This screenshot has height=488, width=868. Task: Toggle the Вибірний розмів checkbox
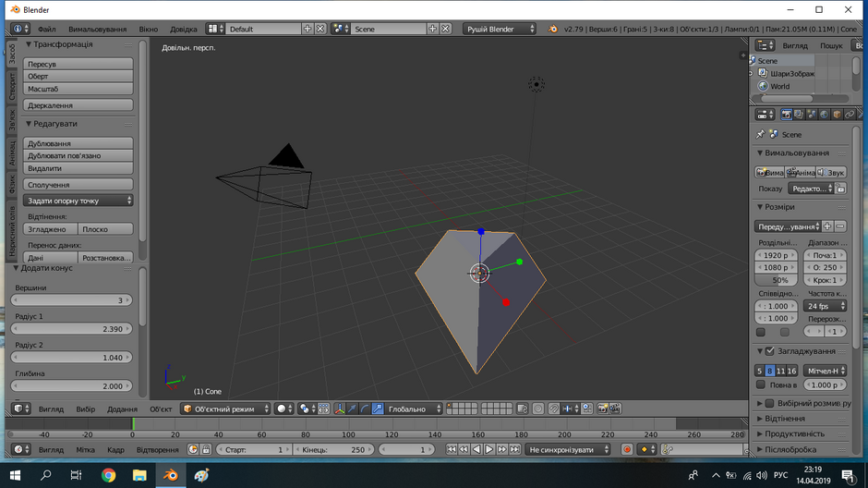[x=769, y=403]
